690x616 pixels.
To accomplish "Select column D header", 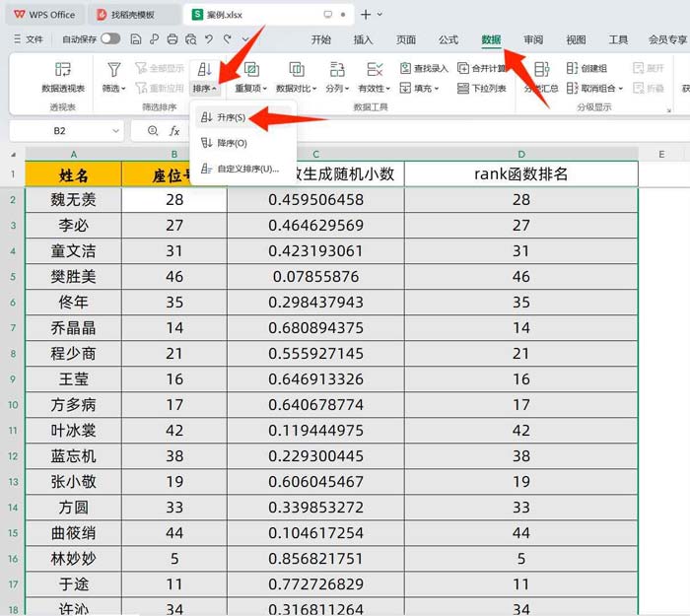I will tap(521, 154).
